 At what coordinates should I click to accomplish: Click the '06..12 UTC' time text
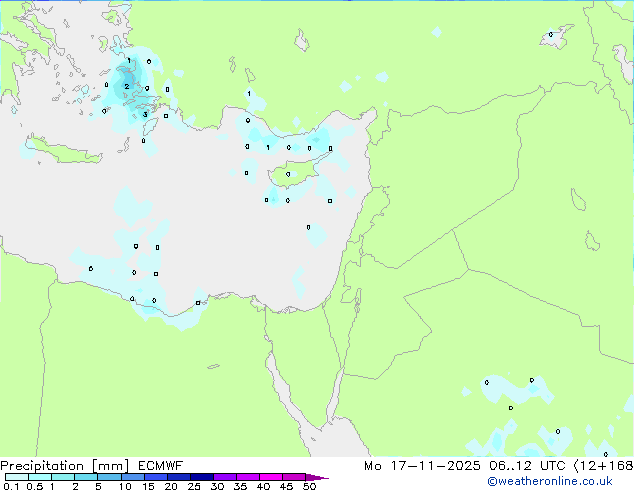(x=527, y=466)
